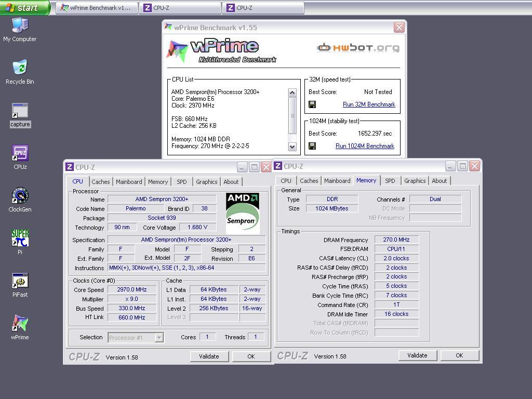Close the wPrime Benchmark window
The width and height of the screenshot is (532, 399).
tap(399, 27)
